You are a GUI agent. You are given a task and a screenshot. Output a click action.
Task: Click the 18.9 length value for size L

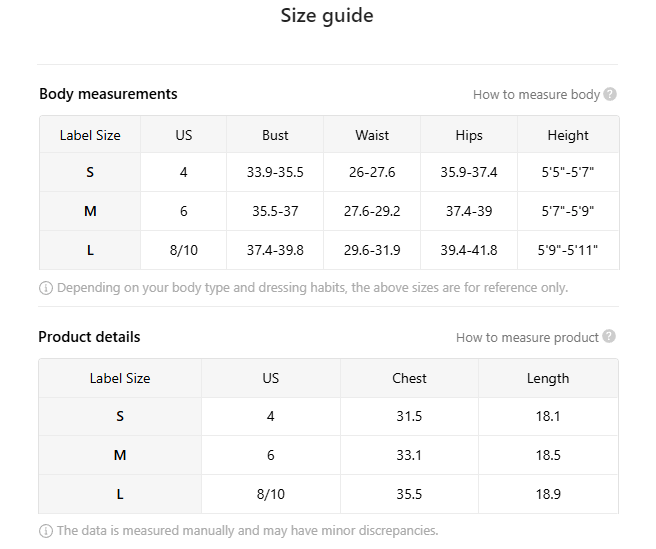click(548, 494)
